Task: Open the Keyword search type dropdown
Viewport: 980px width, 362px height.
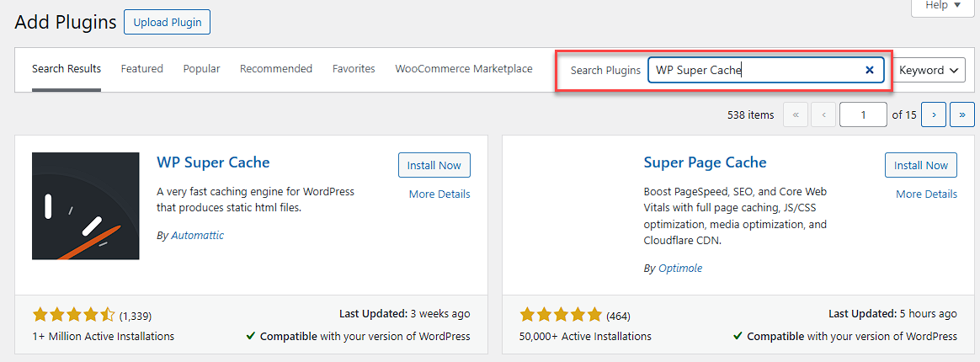Action: coord(930,71)
